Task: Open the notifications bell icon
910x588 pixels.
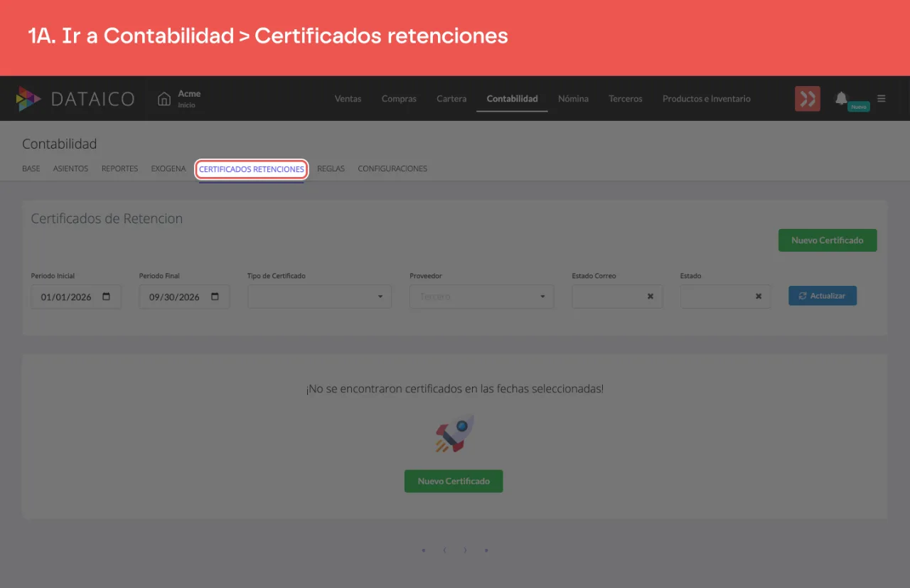Action: [x=841, y=98]
